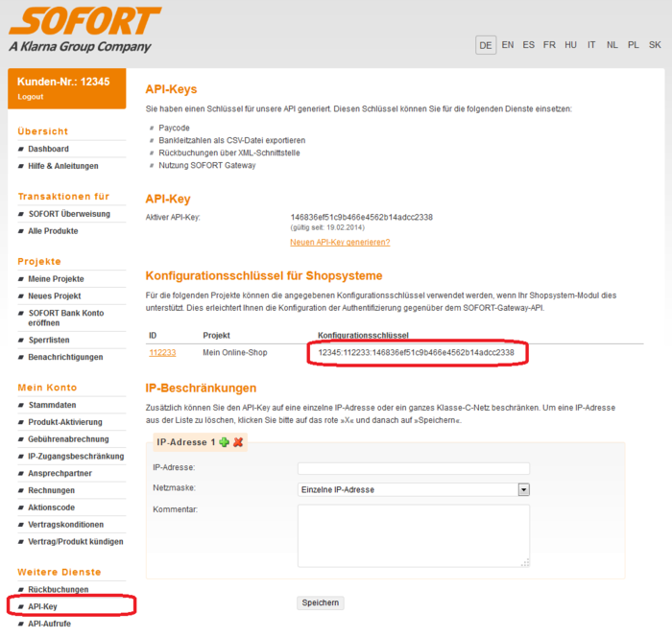Click the Mein Online-Shop project name

(235, 352)
